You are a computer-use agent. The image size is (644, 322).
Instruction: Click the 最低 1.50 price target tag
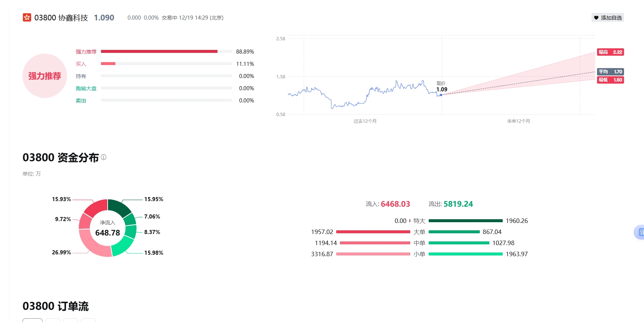tap(610, 80)
